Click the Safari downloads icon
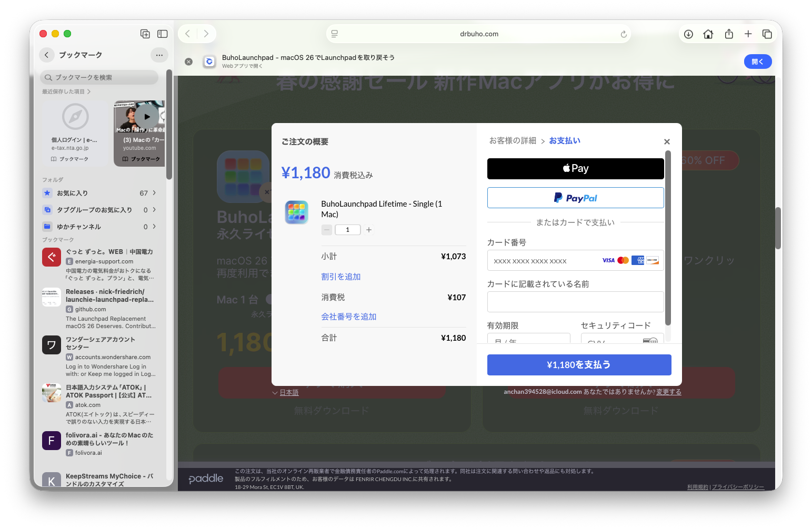812x530 pixels. (x=688, y=34)
